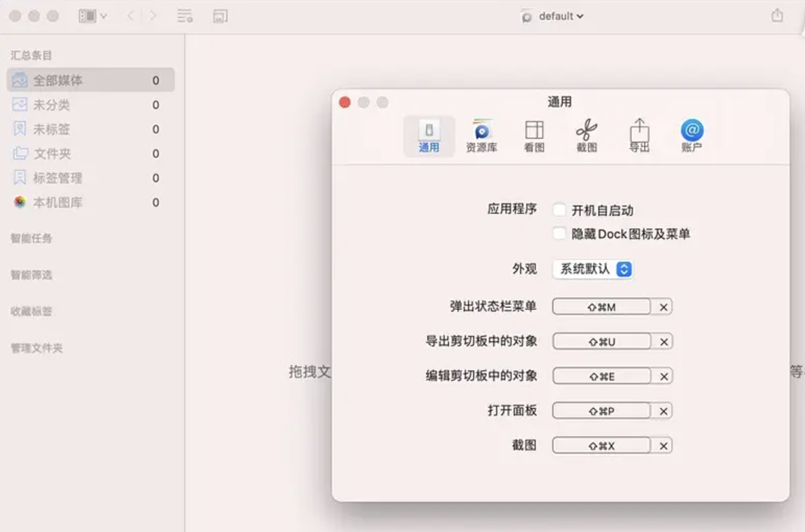
Task: Click the share icon in the toolbar
Action: pos(777,14)
